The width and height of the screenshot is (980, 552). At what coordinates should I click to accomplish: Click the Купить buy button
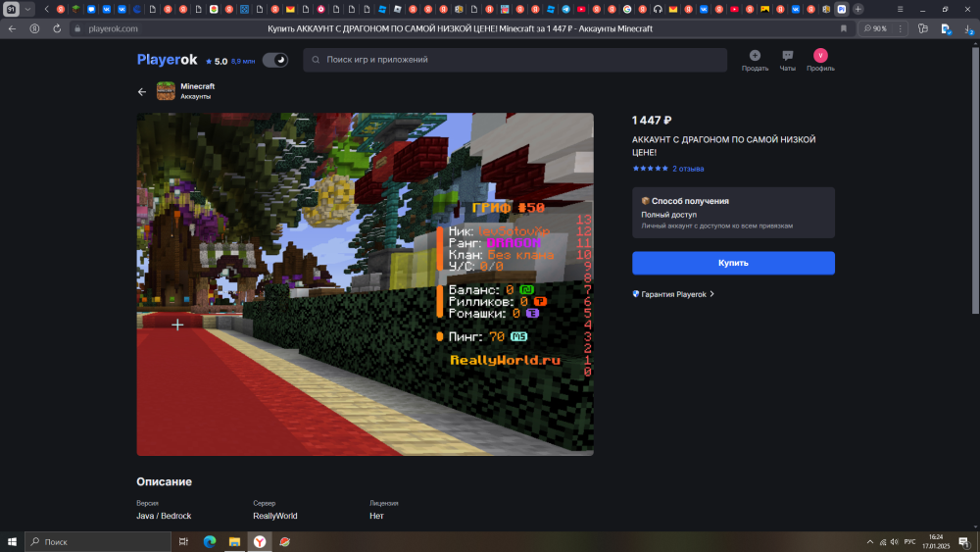733,263
